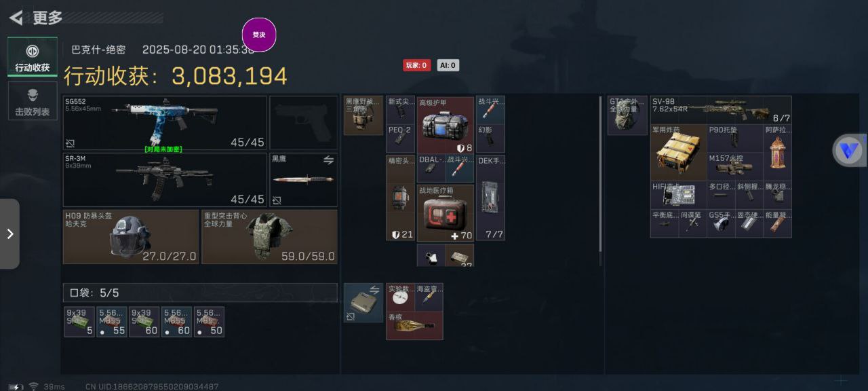Tap the 战地医疗箱 medical kit
The height and width of the screenshot is (391, 868).
coord(446,213)
